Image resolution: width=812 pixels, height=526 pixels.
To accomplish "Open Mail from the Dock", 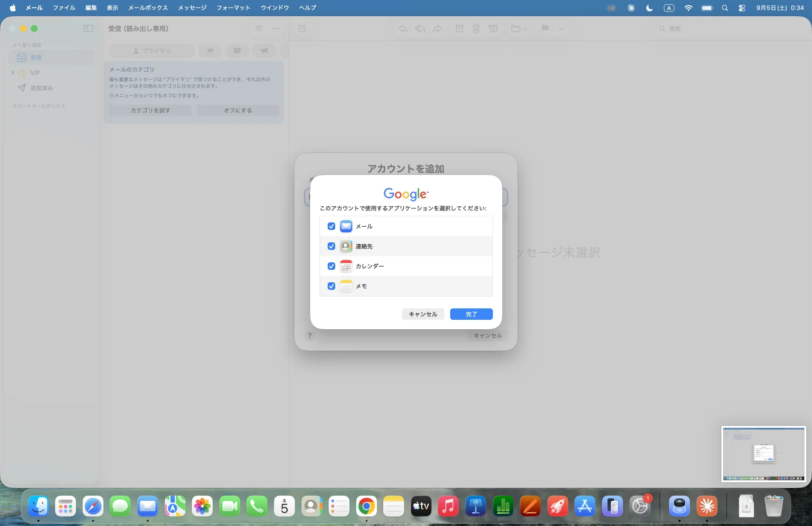I will (x=148, y=506).
